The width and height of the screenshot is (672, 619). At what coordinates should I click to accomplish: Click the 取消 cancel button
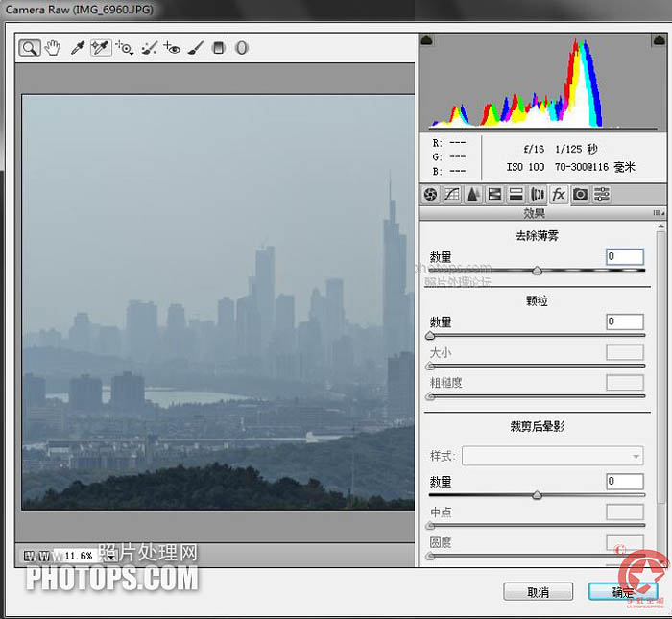pyautogui.click(x=538, y=592)
